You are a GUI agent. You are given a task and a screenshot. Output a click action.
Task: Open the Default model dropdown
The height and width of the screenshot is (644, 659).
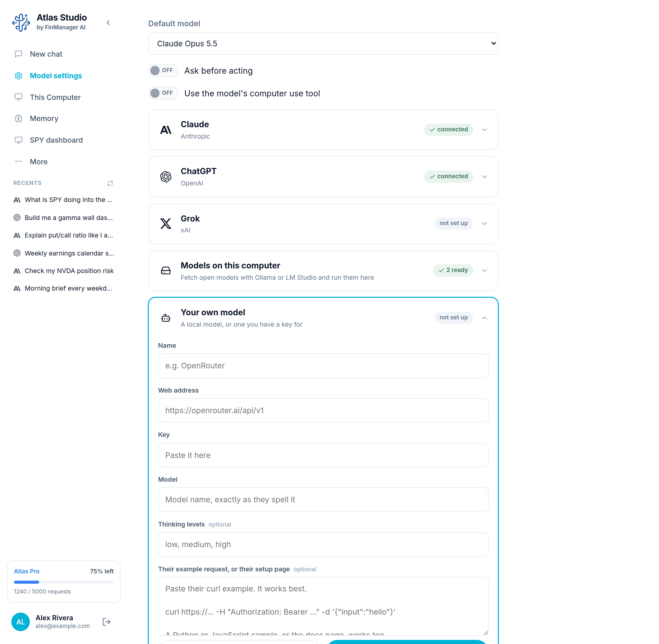pyautogui.click(x=323, y=44)
